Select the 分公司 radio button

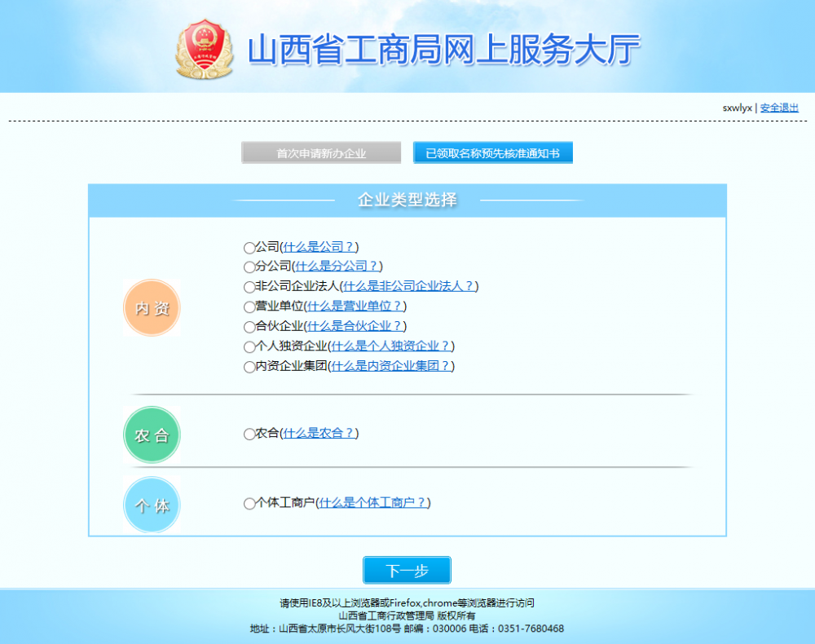coord(248,267)
